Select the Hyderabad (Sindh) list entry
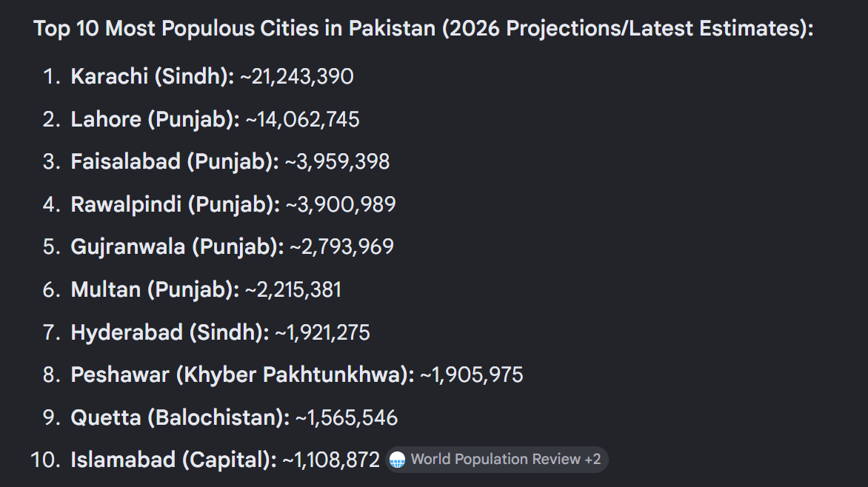868x487 pixels. (206, 332)
